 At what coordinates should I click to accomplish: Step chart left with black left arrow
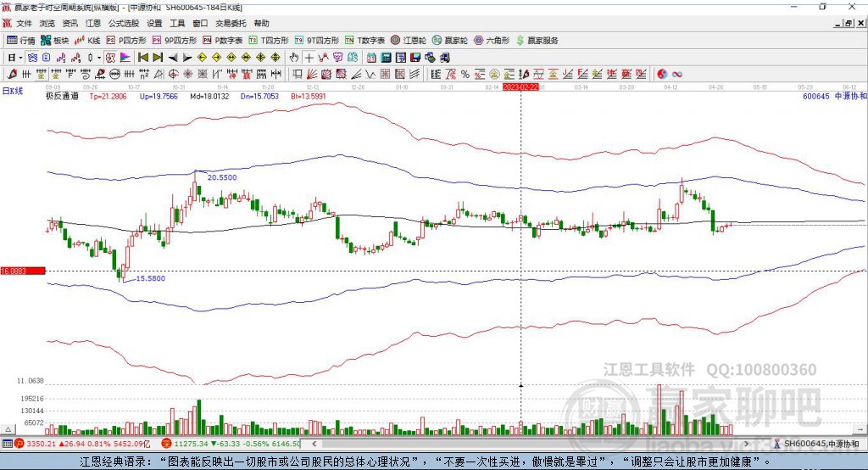[173, 58]
